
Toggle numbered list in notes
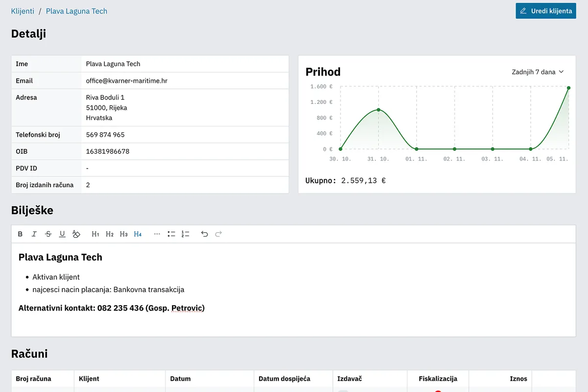(185, 234)
